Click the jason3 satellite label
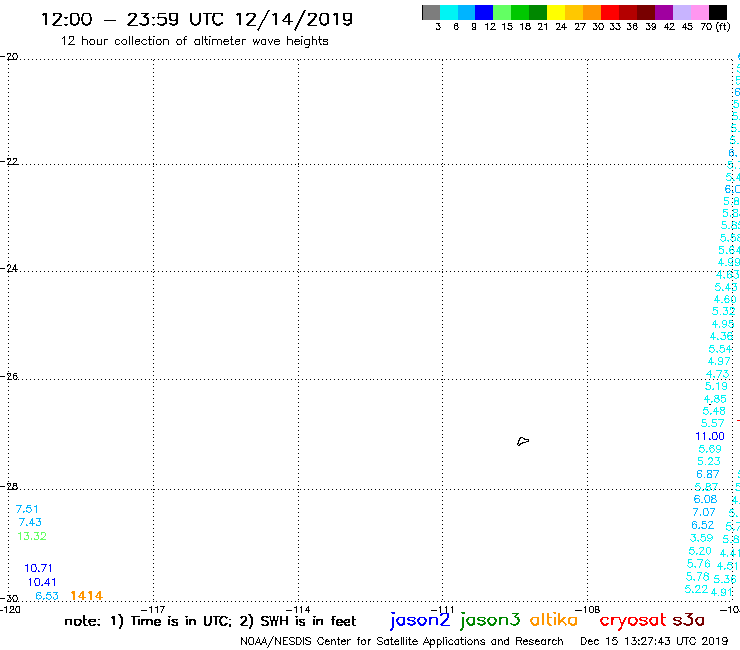The image size is (740, 650). [x=490, y=620]
